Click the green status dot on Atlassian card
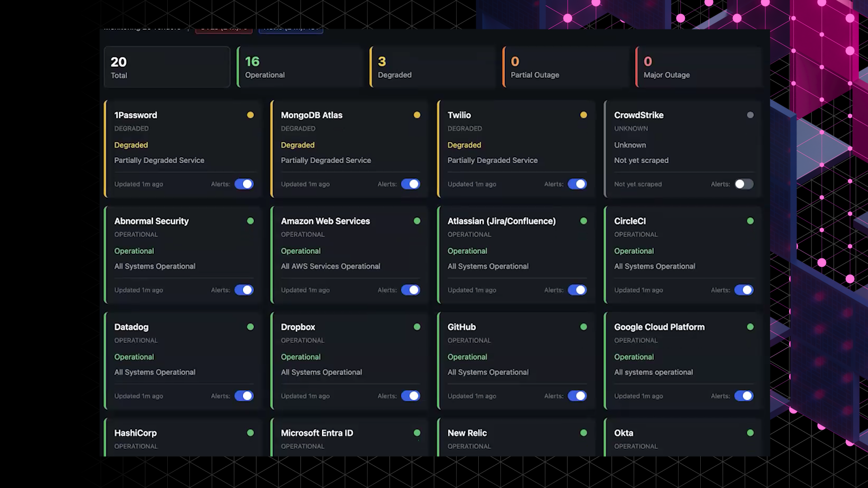Image resolution: width=868 pixels, height=488 pixels. (x=584, y=221)
